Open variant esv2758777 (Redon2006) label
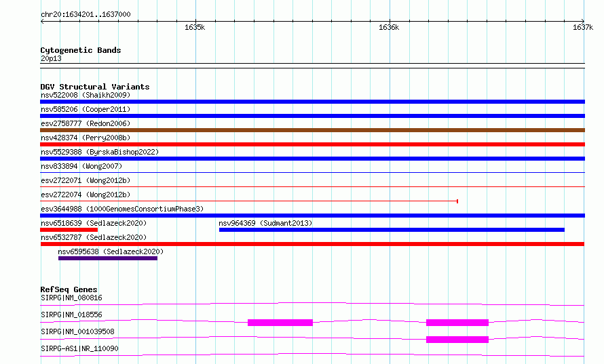604x364 pixels. pyautogui.click(x=86, y=123)
